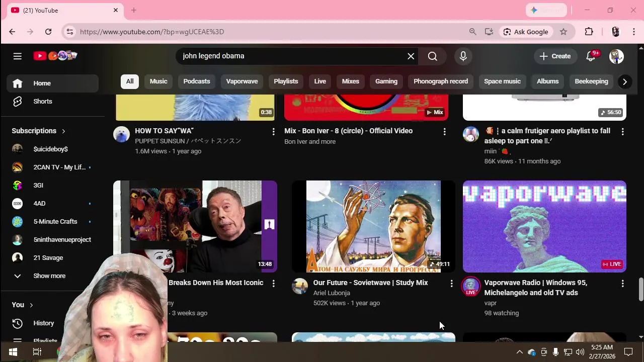This screenshot has width=644, height=362.
Task: Open the Our Future Sovietwave thumbnail
Action: tap(373, 227)
